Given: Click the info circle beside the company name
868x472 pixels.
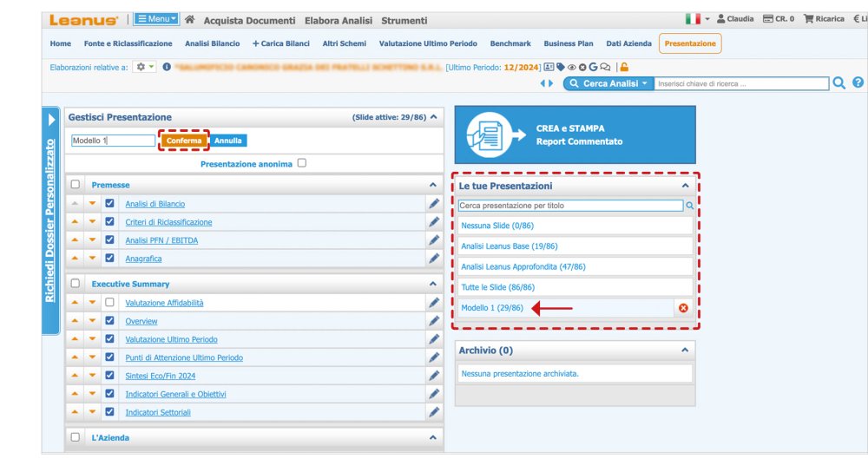Looking at the screenshot, I should (x=167, y=67).
